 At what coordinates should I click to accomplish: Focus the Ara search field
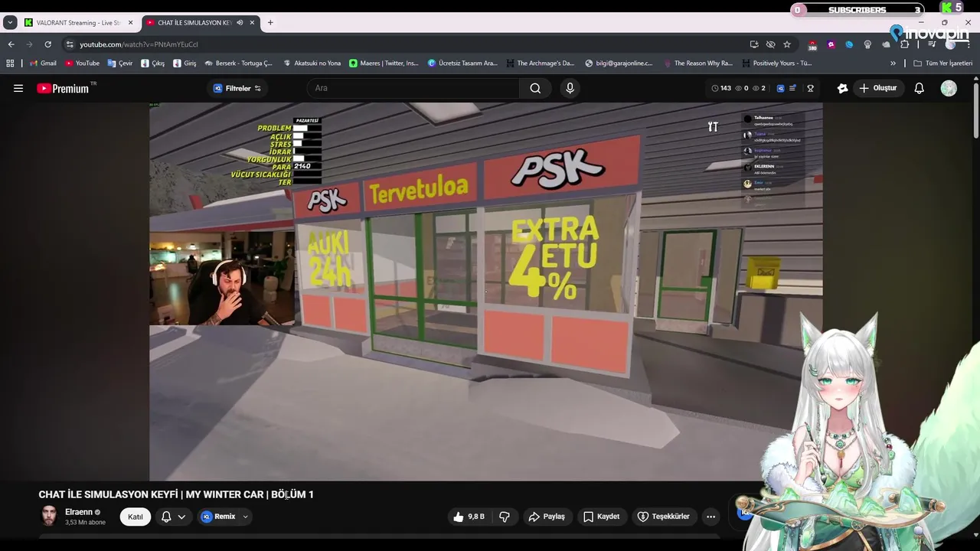point(413,88)
